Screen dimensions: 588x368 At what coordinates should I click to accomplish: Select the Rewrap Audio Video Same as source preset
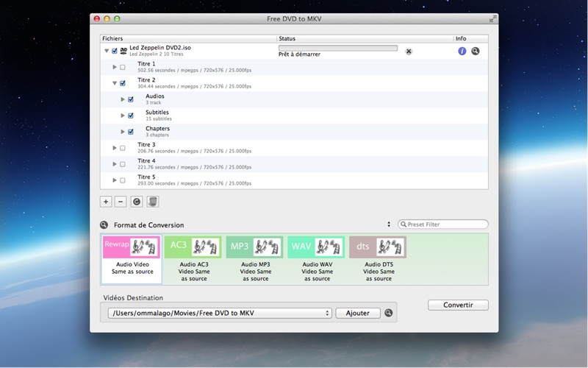(132, 259)
